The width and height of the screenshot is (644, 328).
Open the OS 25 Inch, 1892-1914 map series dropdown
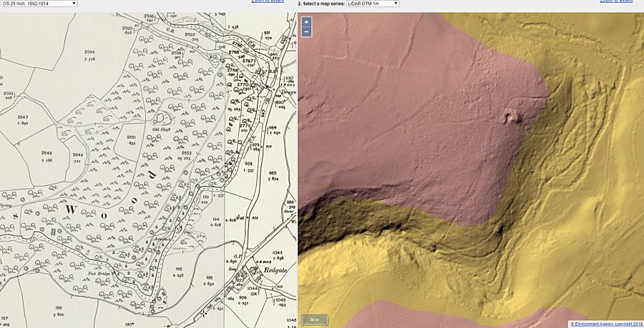click(39, 4)
